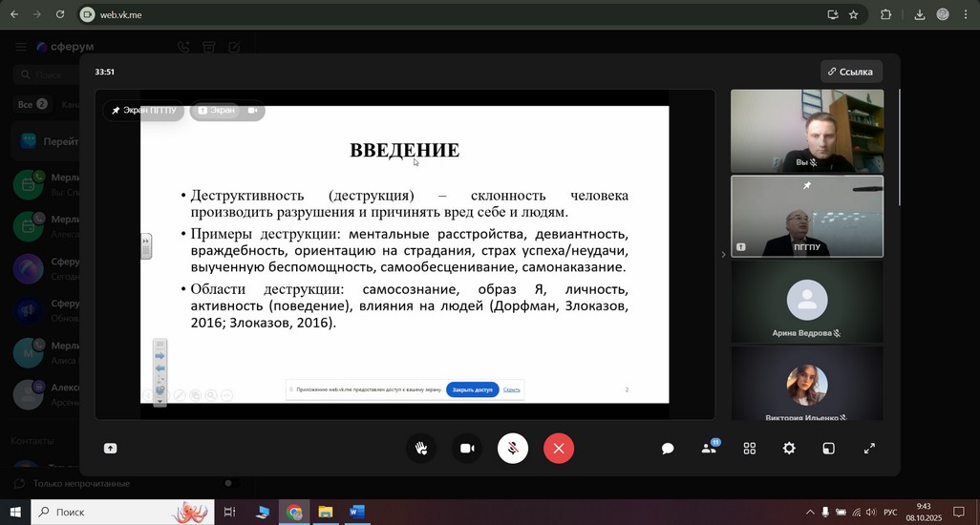
Task: Unpin the Экран ПГГПУ tab
Action: pyautogui.click(x=143, y=111)
